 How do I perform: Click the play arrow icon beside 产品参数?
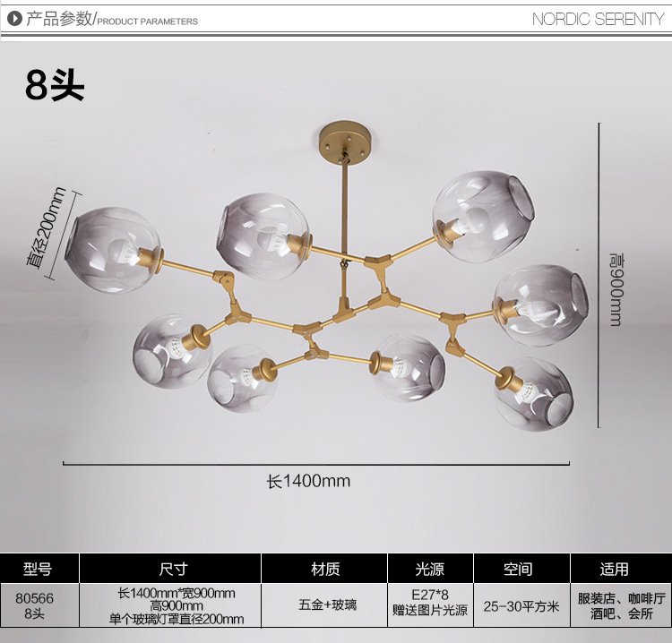[14, 19]
